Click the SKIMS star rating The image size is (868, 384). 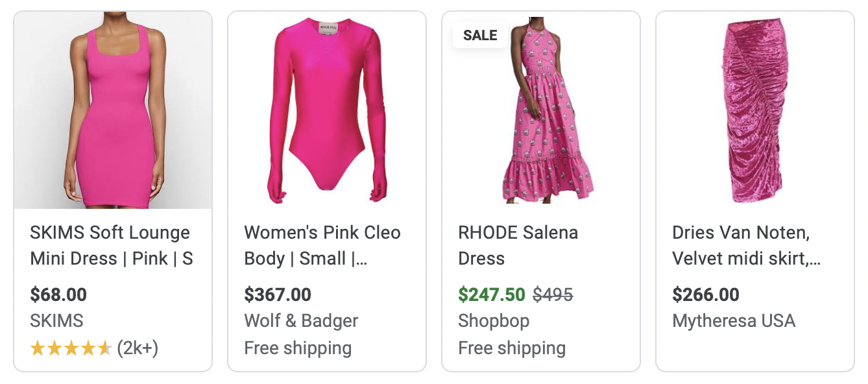coord(71,349)
